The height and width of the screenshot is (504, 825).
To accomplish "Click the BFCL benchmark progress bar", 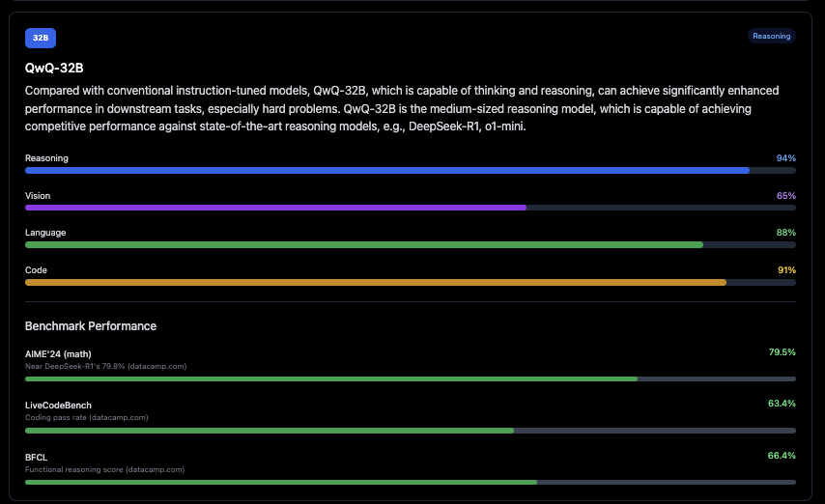I will coord(411,482).
